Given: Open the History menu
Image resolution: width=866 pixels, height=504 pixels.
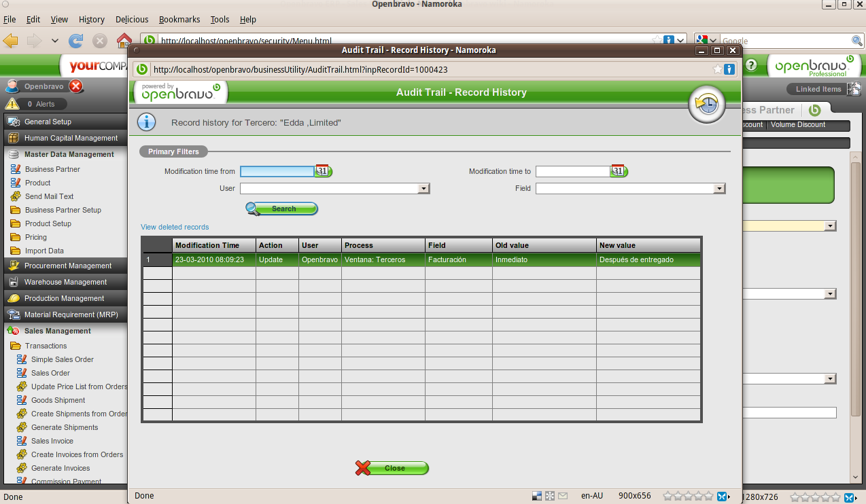Looking at the screenshot, I should tap(92, 20).
